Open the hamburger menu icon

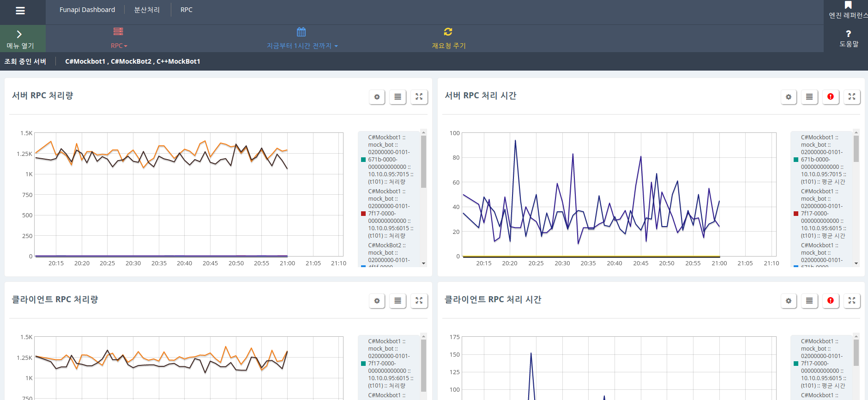(x=20, y=11)
